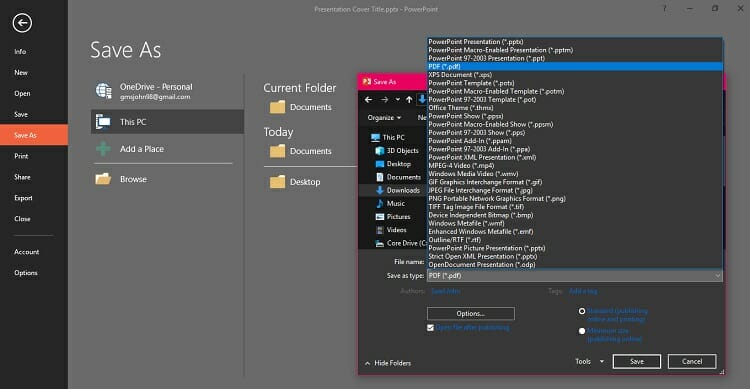The height and width of the screenshot is (389, 750).
Task: Choose XPS Document (*.xps) file type
Action: (574, 75)
